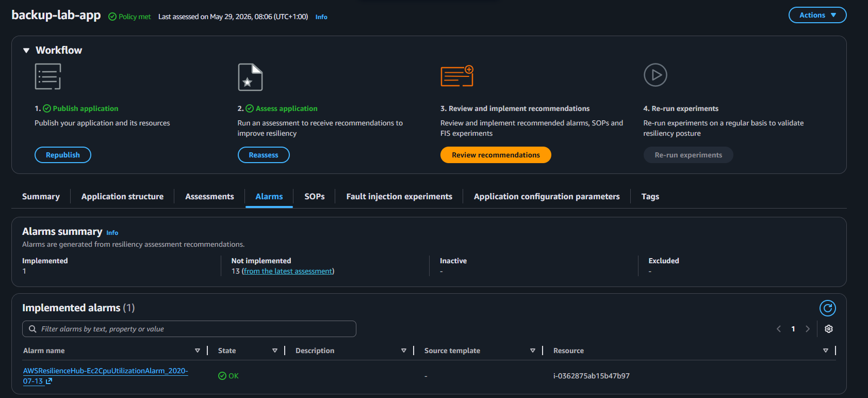Open Info link beside Alarms summary
Viewport: 868px width, 398px height.
click(x=112, y=233)
